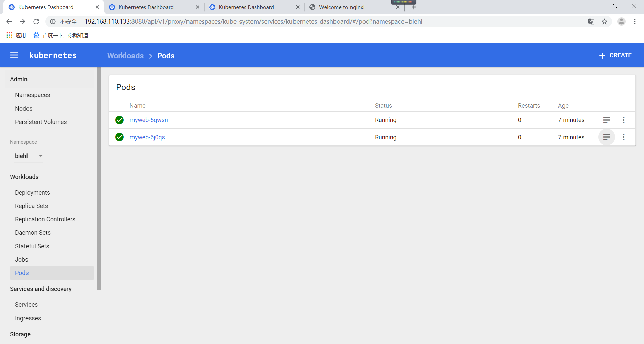
Task: Close the first Kubernetes Dashboard tab
Action: click(97, 7)
